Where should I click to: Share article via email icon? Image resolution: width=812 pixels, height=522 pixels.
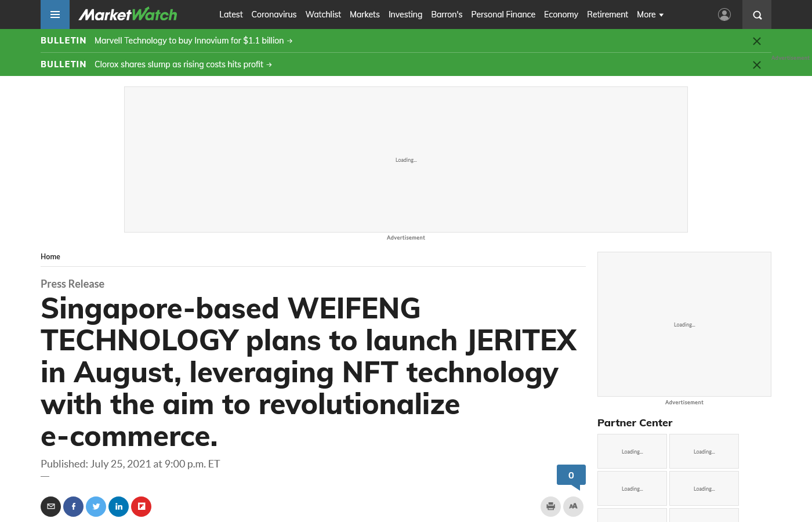[x=50, y=506]
